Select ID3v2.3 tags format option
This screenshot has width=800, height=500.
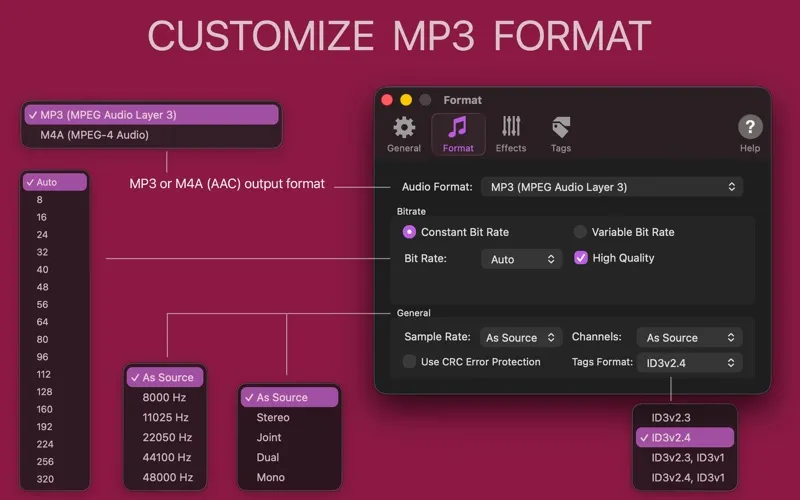pos(685,417)
